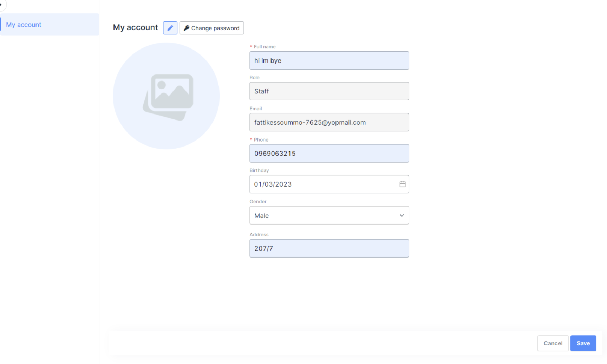The height and width of the screenshot is (364, 607).
Task: Click the Address field containing 207/7
Action: [329, 248]
